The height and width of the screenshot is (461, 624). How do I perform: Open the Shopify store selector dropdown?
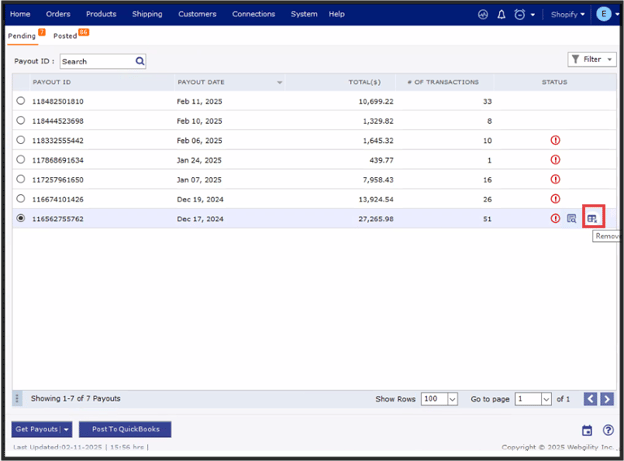point(566,14)
